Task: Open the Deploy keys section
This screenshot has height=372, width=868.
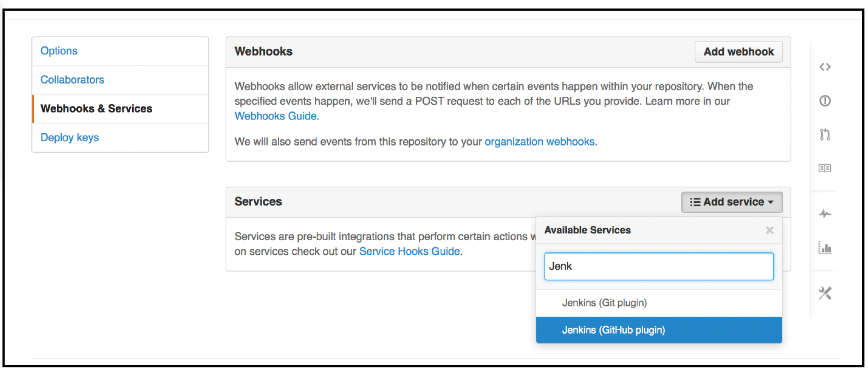Action: point(70,137)
